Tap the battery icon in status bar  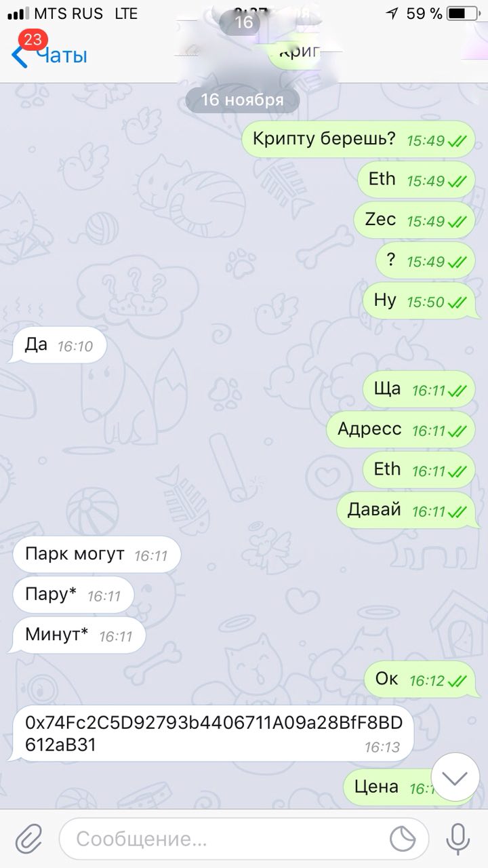(x=466, y=13)
